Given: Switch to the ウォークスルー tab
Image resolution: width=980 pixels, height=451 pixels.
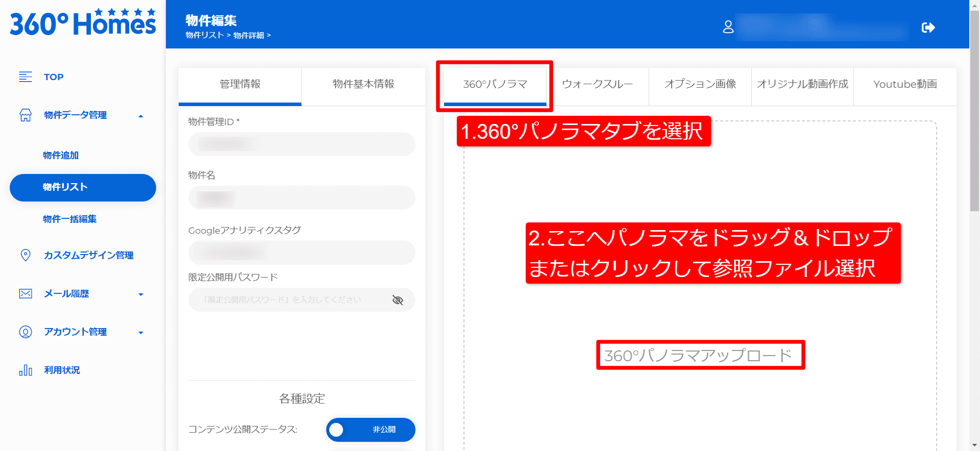Looking at the screenshot, I should (x=597, y=84).
